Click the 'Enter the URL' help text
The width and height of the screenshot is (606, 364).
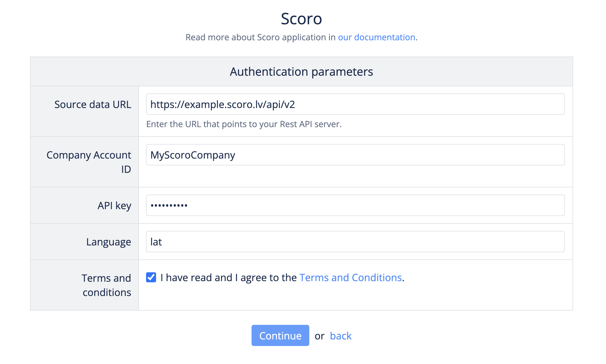(244, 124)
